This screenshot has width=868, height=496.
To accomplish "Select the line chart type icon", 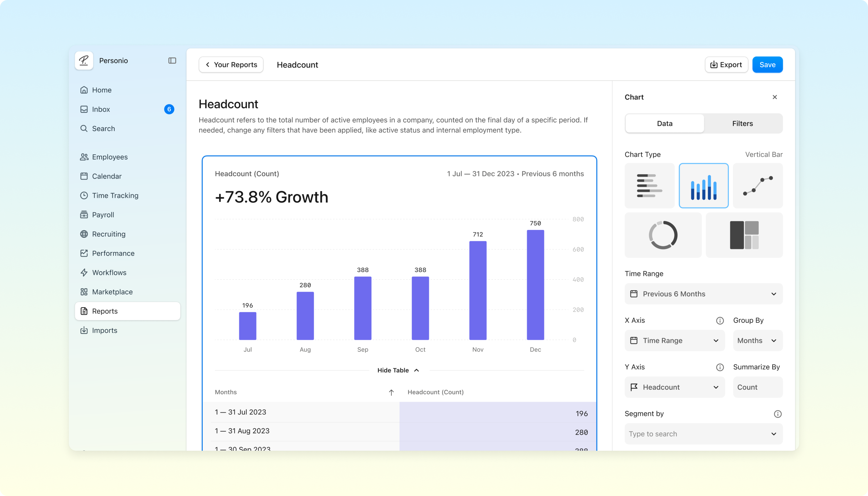I will click(758, 186).
